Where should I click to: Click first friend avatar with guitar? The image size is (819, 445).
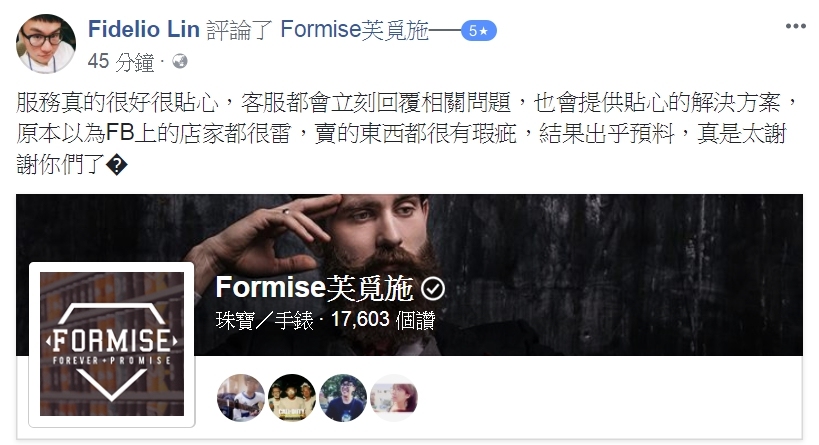[x=241, y=397]
